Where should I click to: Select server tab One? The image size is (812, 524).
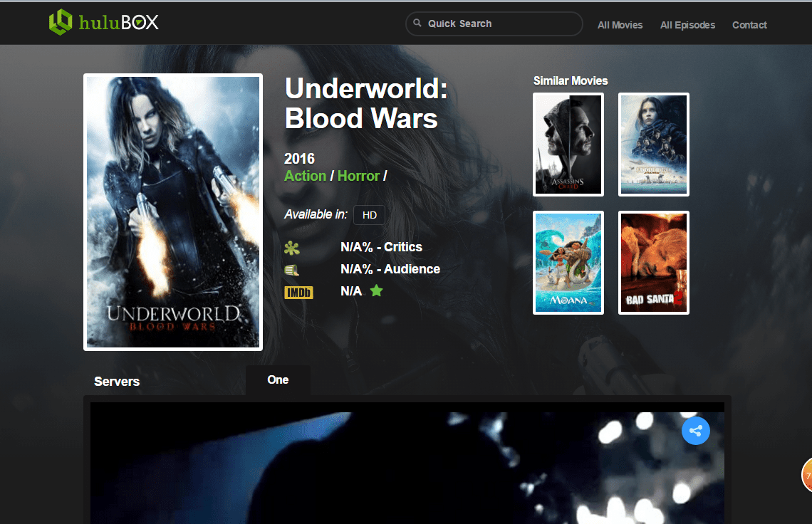[x=278, y=380]
